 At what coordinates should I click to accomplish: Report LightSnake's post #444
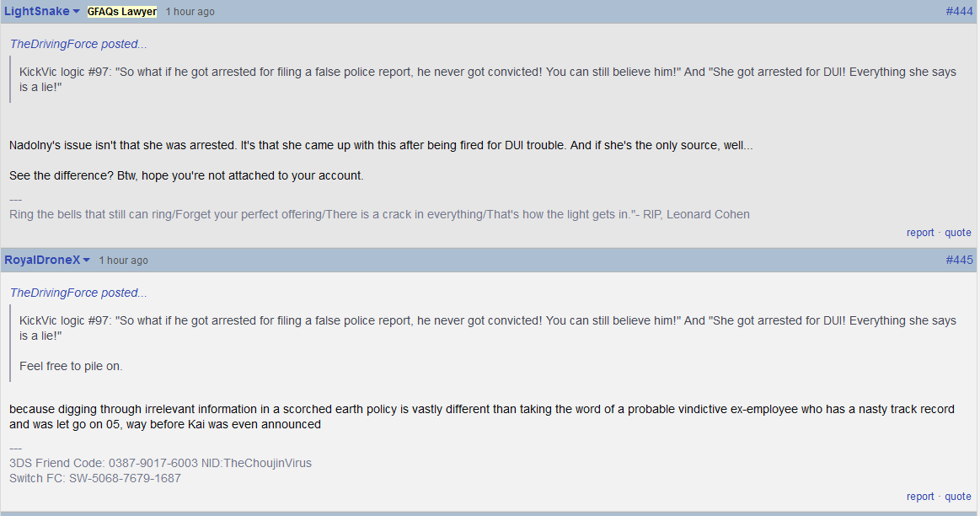click(920, 233)
